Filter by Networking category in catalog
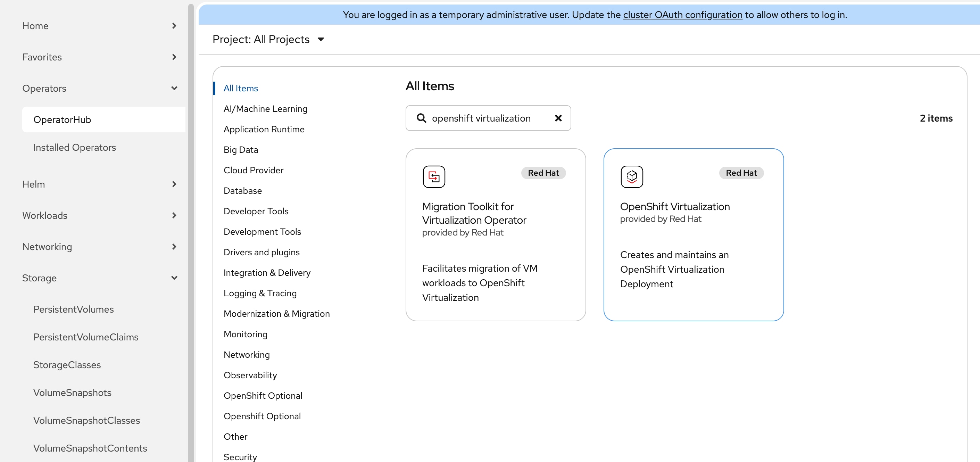 tap(247, 355)
